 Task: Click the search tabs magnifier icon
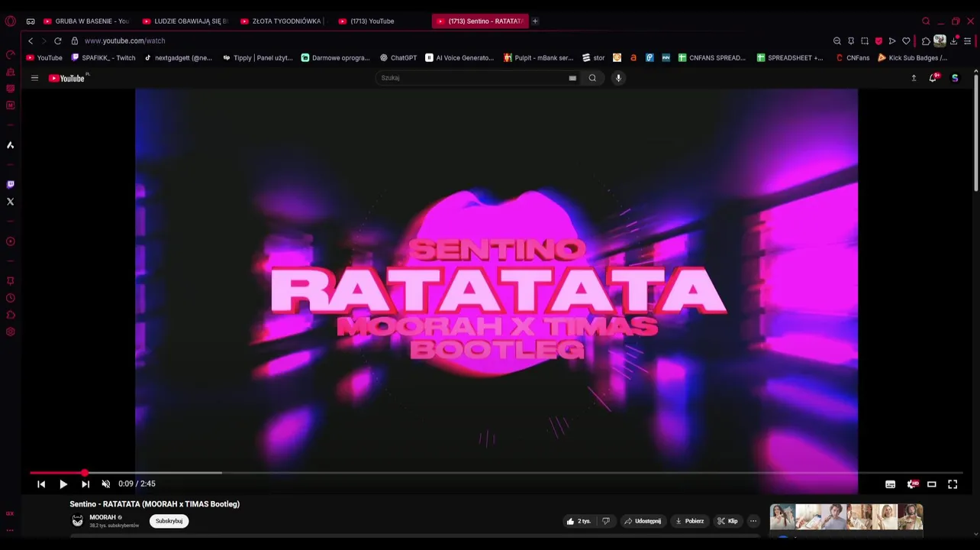coord(926,21)
